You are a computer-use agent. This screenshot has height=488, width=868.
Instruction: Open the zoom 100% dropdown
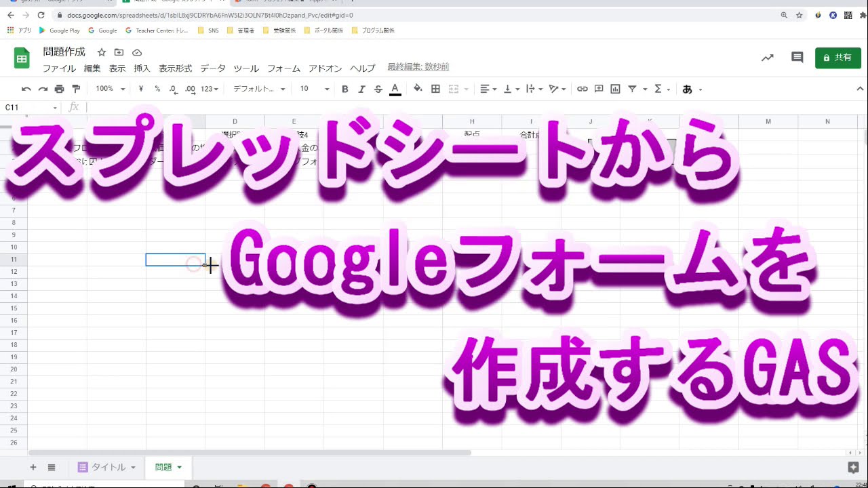point(110,89)
